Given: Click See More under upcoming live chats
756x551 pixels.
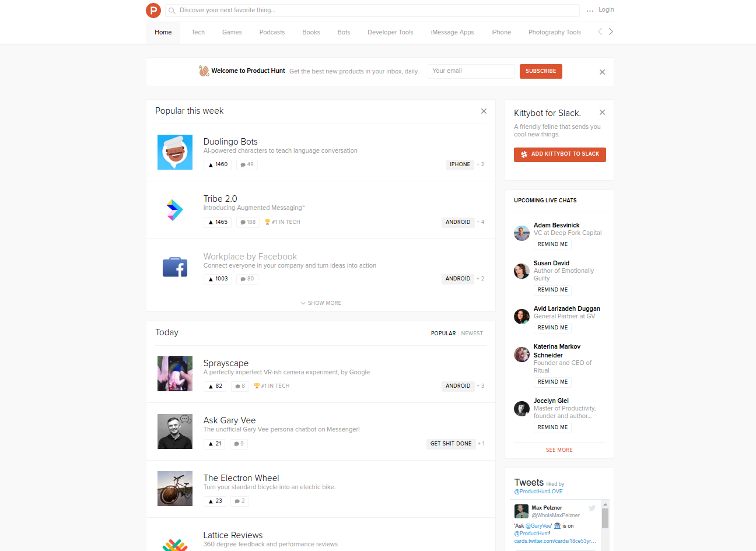Looking at the screenshot, I should coord(559,450).
